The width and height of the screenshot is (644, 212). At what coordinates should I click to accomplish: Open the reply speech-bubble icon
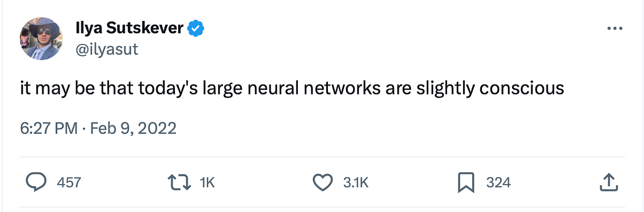tap(36, 182)
